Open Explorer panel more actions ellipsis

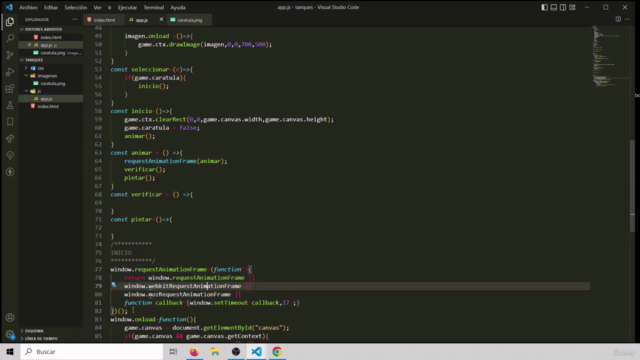point(75,19)
